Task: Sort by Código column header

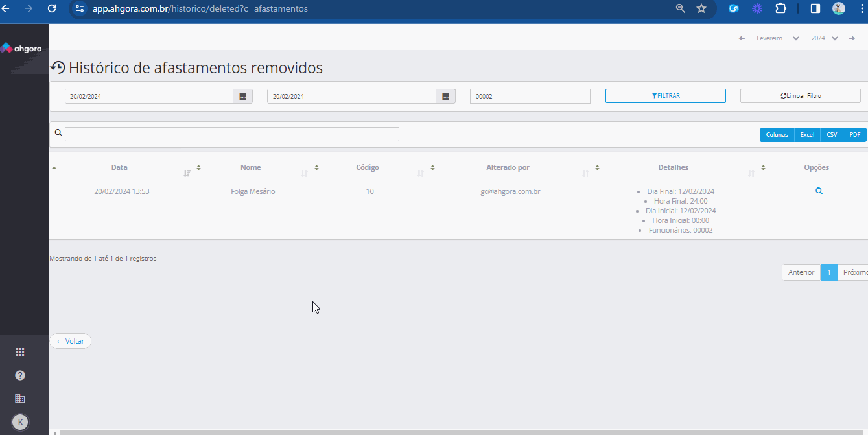Action: click(x=368, y=167)
